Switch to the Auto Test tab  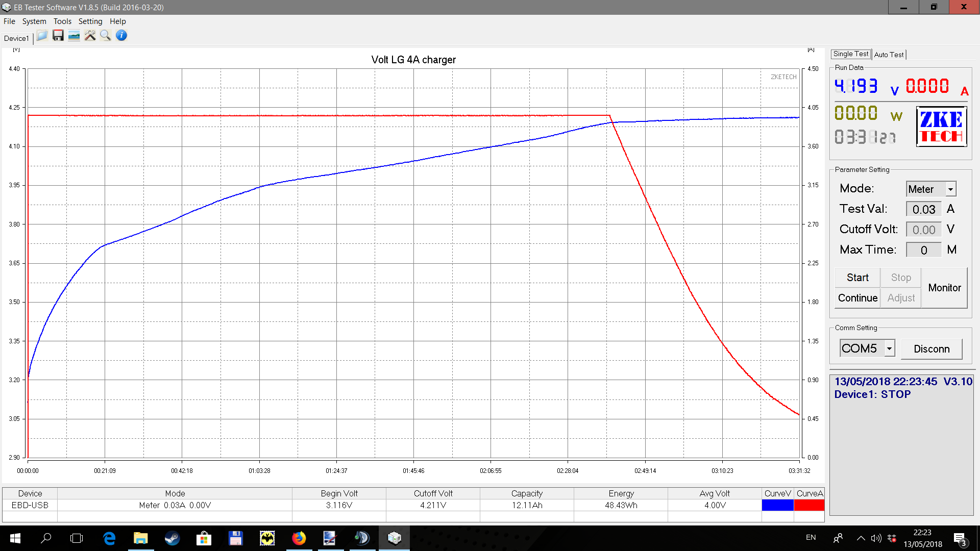pyautogui.click(x=889, y=55)
